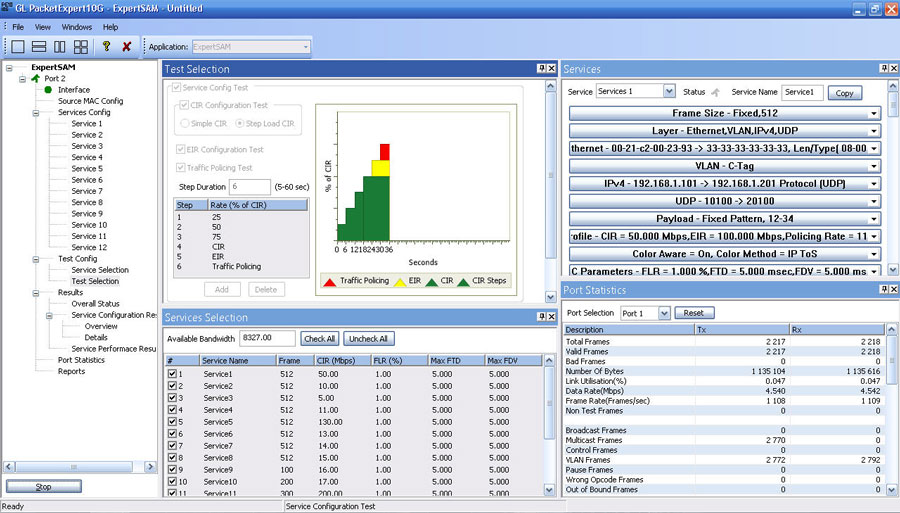Image resolution: width=900 pixels, height=513 pixels.
Task: Uncheck Service3 row checkbox
Action: pos(172,398)
